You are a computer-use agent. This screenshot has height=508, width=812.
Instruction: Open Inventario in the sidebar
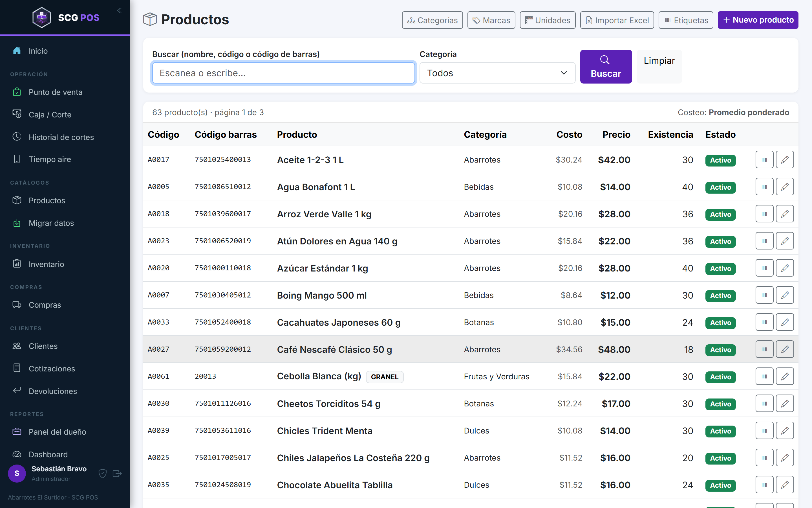point(65,264)
